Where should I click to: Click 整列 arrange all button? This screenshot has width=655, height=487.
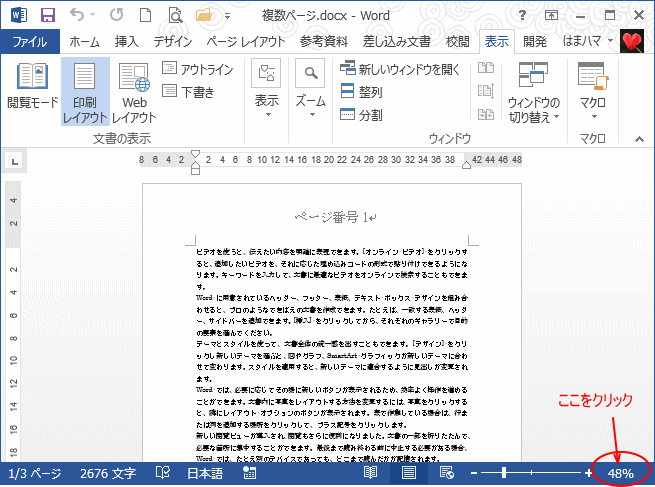point(361,91)
